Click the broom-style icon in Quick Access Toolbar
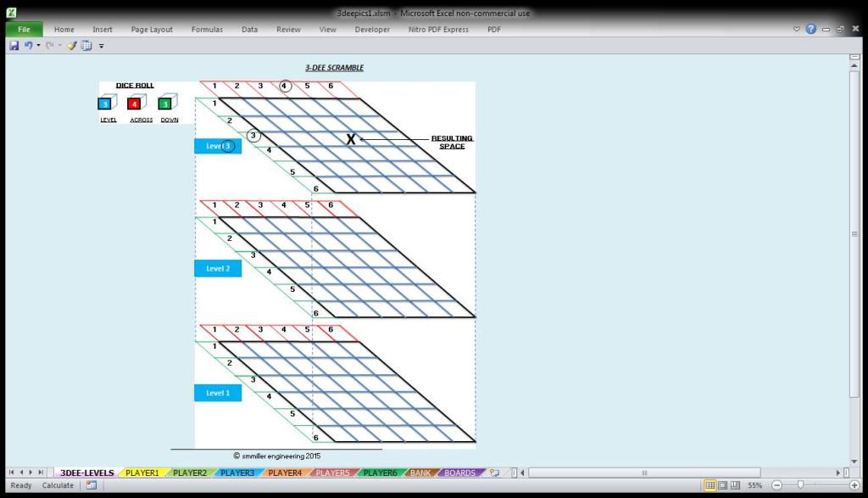 click(x=72, y=46)
